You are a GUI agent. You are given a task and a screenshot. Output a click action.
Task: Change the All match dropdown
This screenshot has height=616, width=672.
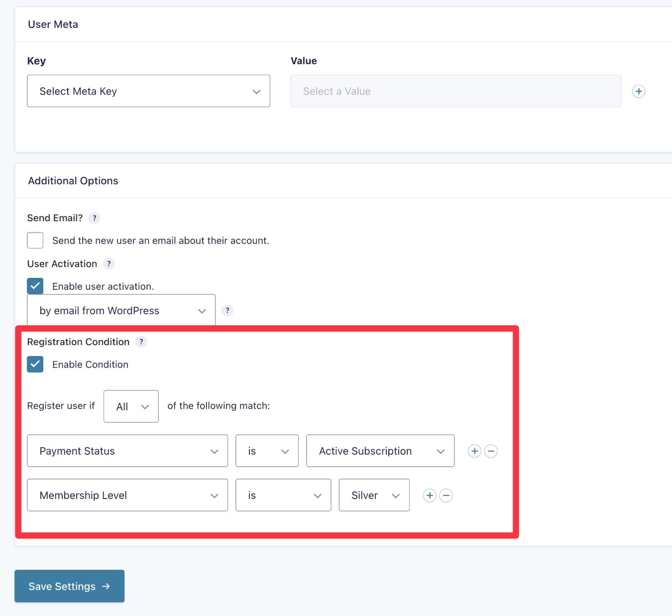(130, 406)
